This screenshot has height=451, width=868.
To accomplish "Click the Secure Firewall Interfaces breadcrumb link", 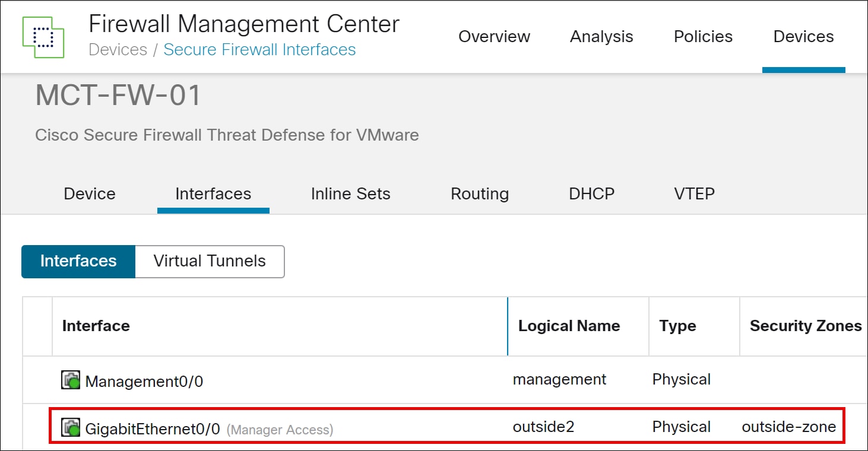I will (259, 50).
